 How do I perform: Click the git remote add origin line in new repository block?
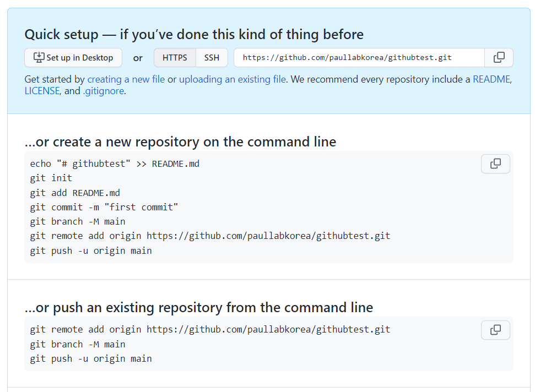210,236
